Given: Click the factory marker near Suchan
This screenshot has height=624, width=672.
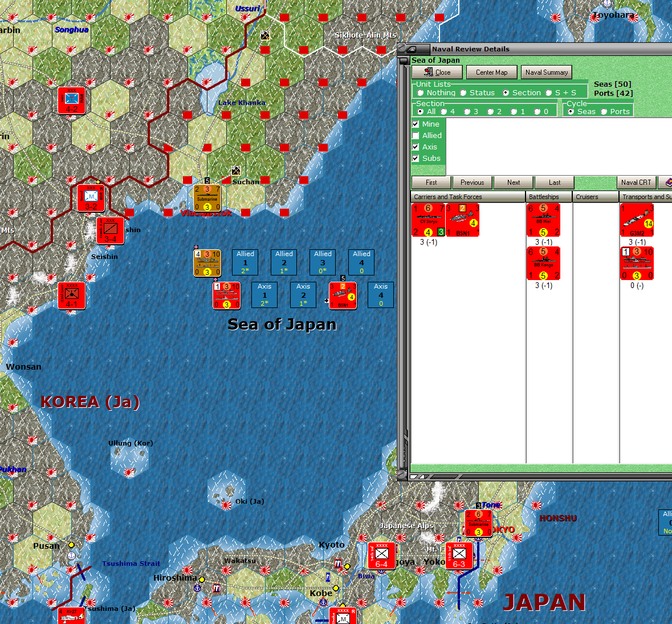Looking at the screenshot, I should pyautogui.click(x=236, y=171).
